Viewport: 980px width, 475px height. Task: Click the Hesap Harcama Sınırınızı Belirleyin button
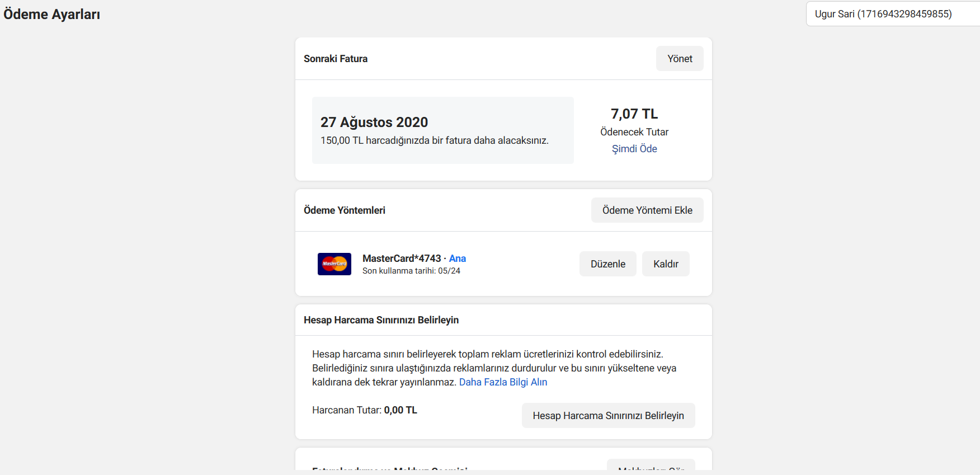coord(608,416)
